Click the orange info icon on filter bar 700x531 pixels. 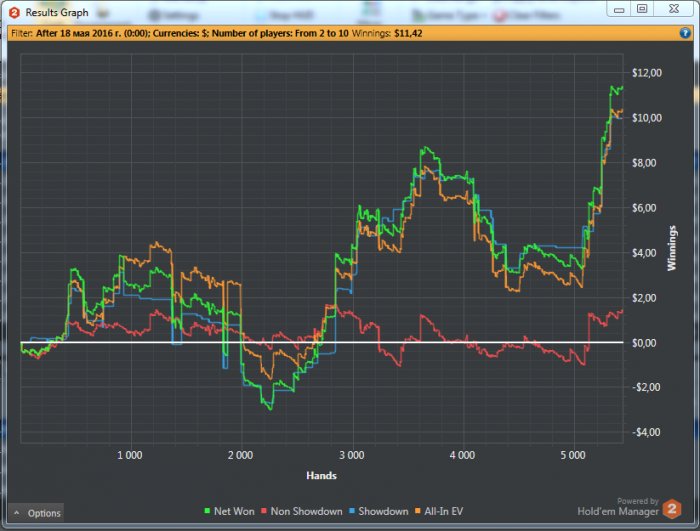[686, 32]
